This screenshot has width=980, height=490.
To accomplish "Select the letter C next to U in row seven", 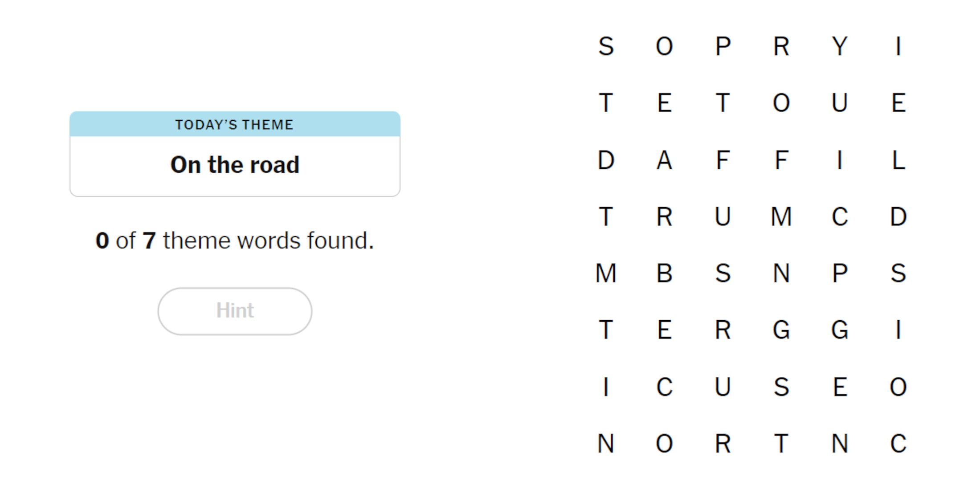I will tap(665, 386).
